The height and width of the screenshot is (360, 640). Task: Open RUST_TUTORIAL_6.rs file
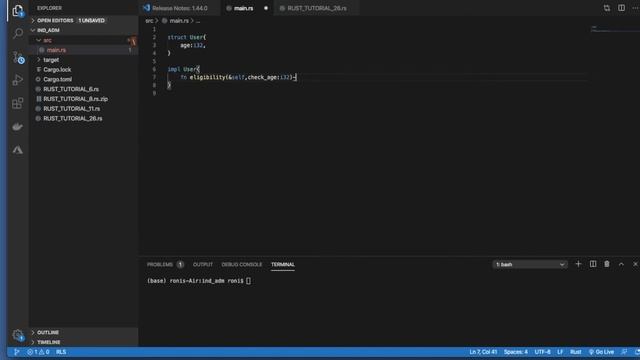(x=83, y=89)
